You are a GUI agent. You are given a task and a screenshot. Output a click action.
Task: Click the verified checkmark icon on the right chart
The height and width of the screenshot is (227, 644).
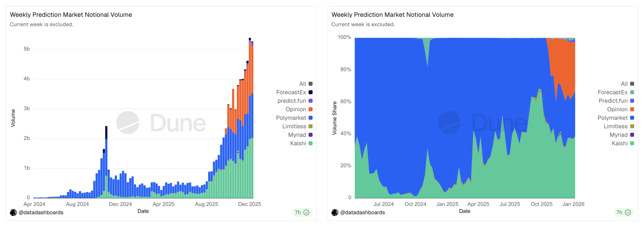point(628,212)
